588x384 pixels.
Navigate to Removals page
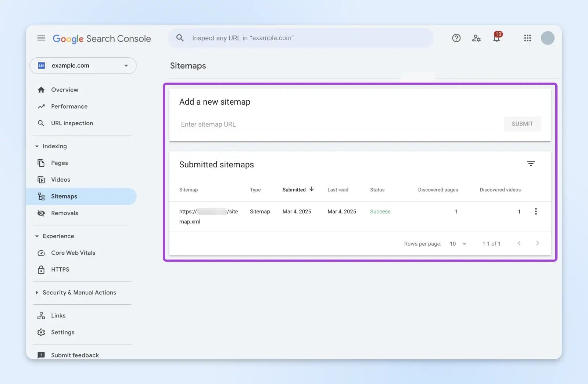(64, 213)
